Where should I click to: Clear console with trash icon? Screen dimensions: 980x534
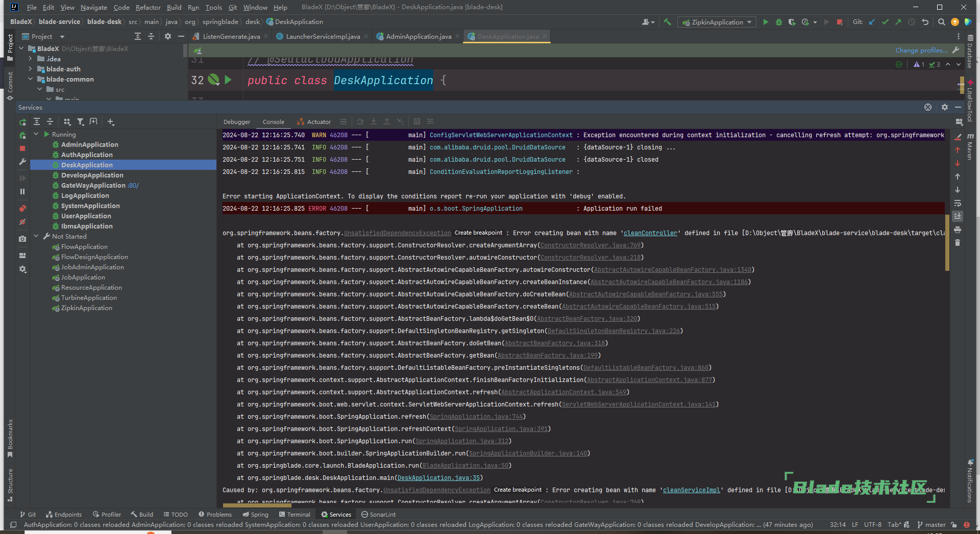click(x=958, y=243)
